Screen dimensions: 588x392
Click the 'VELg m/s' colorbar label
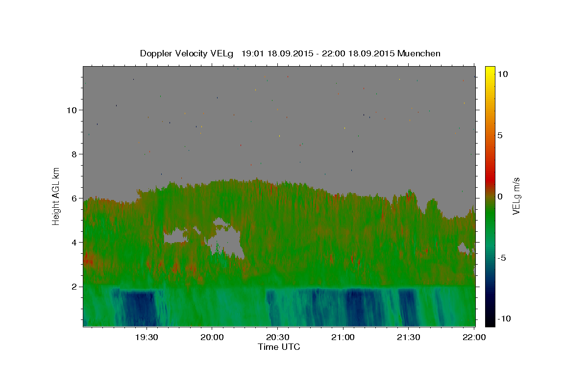point(516,195)
